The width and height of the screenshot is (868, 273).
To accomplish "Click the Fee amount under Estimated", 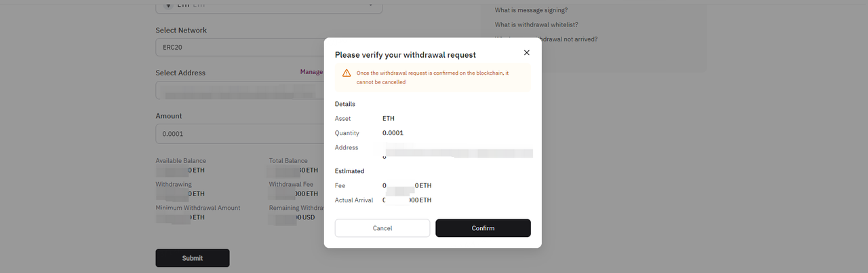I will pos(407,185).
